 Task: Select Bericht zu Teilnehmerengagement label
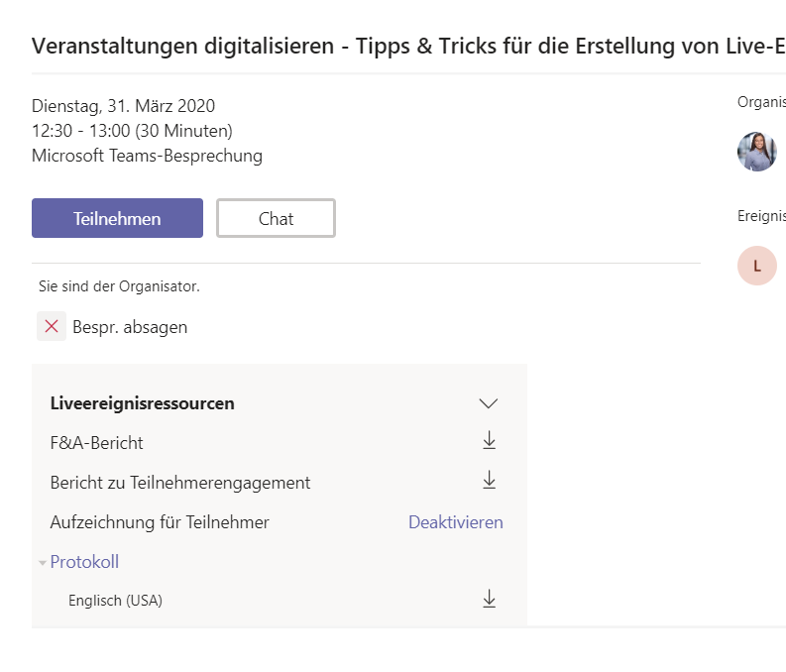click(180, 483)
